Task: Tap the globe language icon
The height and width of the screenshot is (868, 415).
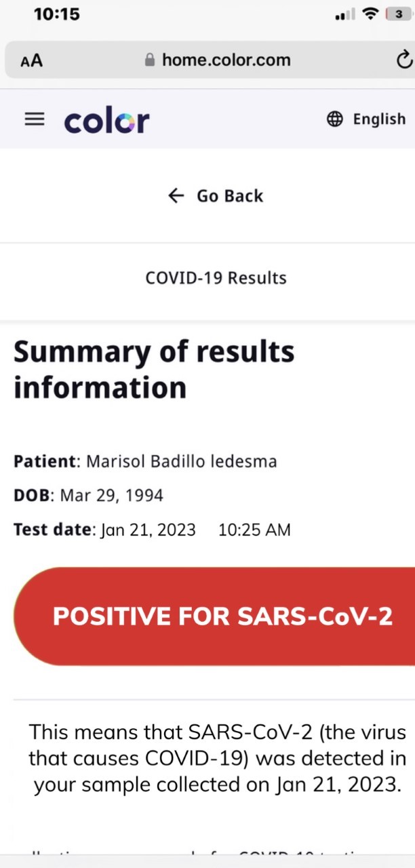Action: (335, 119)
